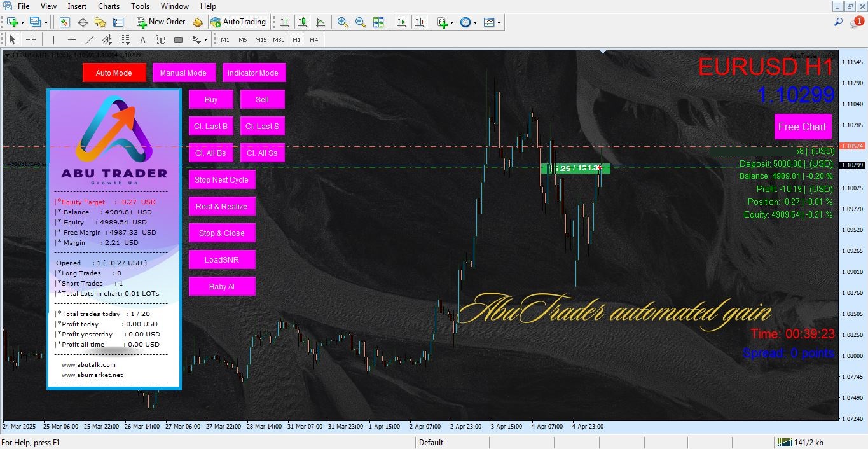868x449 pixels.
Task: Disable AutoTrading
Action: tap(238, 22)
